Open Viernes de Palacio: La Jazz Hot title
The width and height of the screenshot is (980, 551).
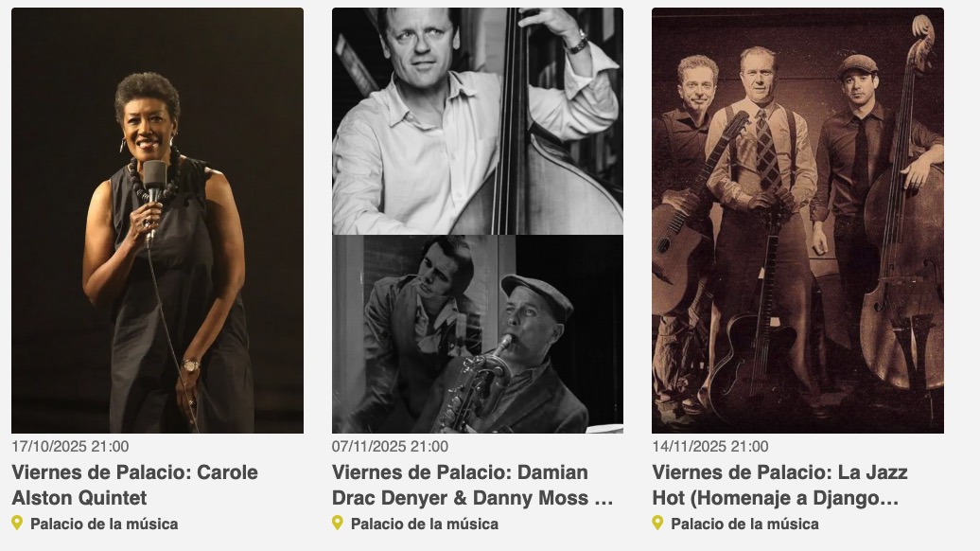[779, 485]
